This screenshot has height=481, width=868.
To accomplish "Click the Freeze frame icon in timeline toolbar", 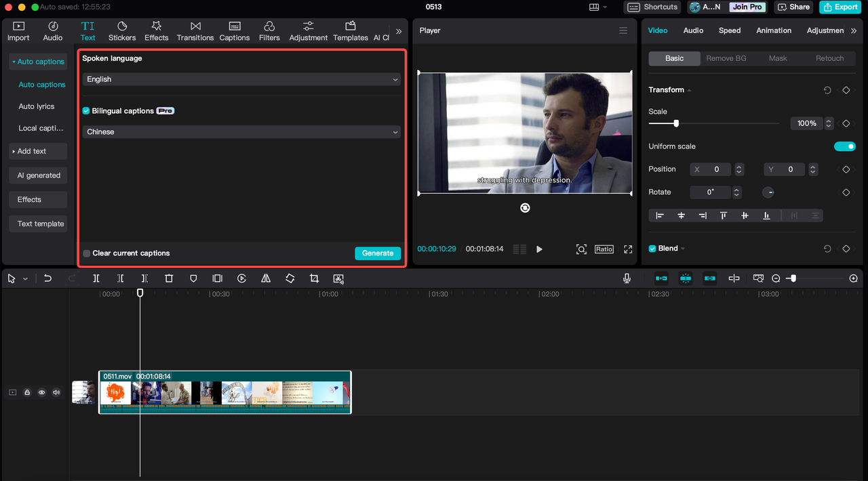I will tap(217, 278).
